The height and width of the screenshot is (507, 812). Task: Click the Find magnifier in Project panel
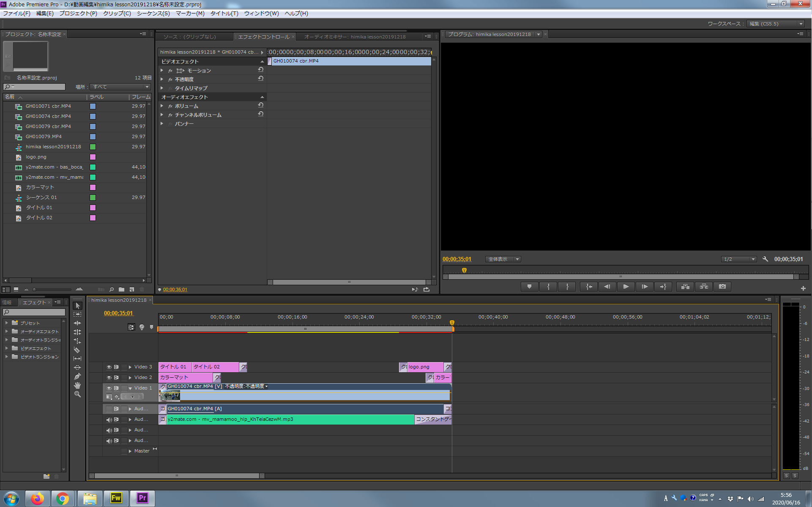click(112, 289)
